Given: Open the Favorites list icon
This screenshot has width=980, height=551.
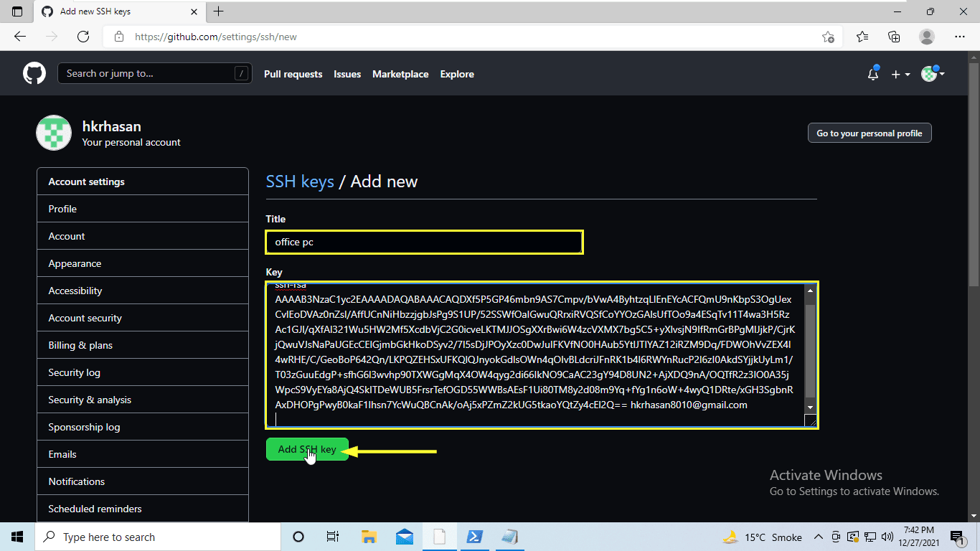Looking at the screenshot, I should 862,37.
